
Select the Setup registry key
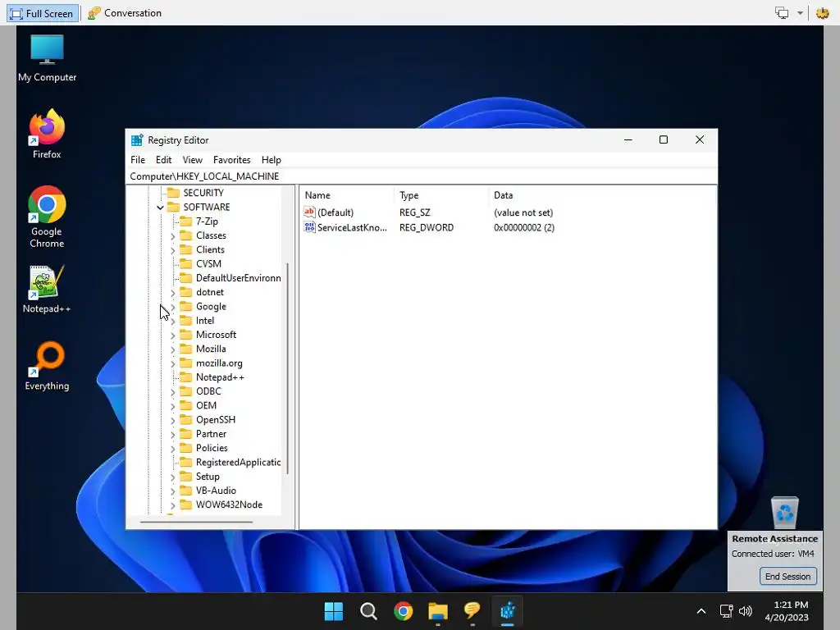pyautogui.click(x=208, y=477)
